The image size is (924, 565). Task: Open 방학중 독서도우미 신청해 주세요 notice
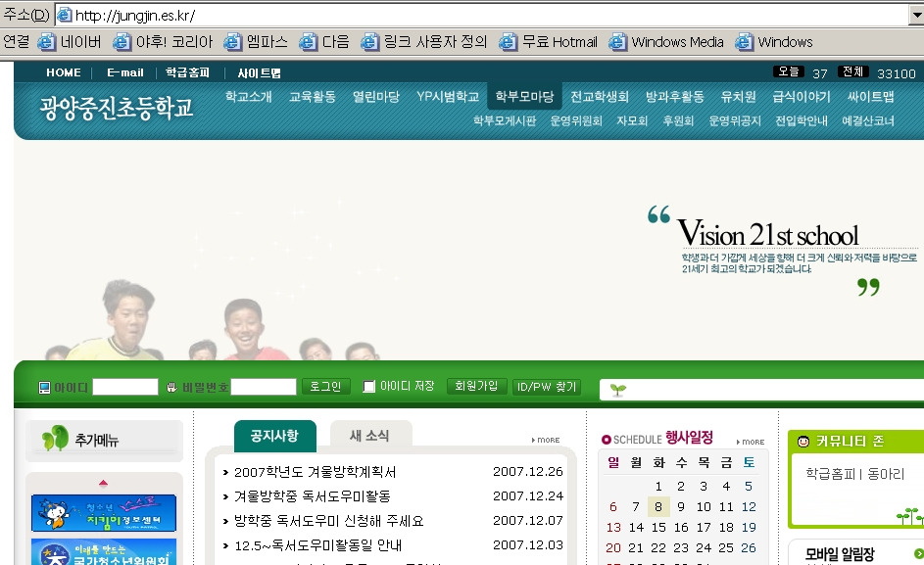click(x=329, y=521)
